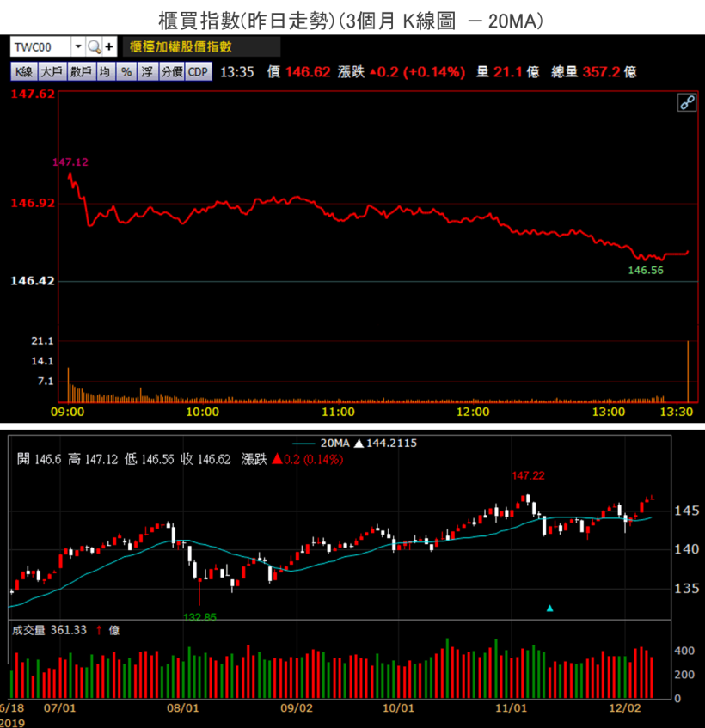Click the 13:00 time axis label
705x728 pixels.
(x=609, y=412)
